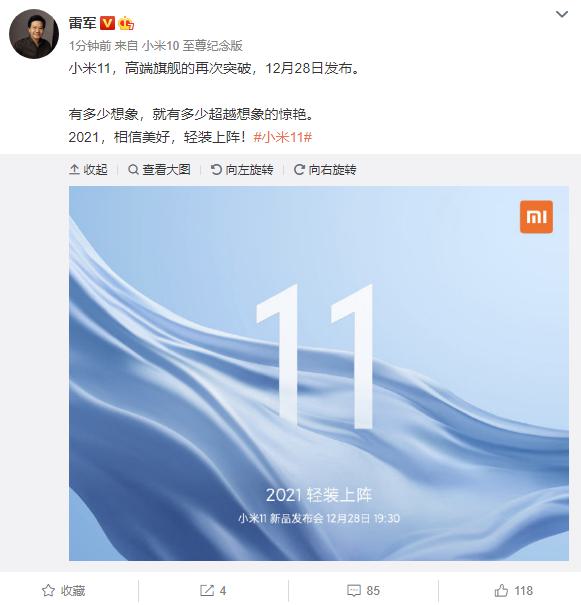
Task: Click the rotate left arrow icon
Action: tap(216, 169)
